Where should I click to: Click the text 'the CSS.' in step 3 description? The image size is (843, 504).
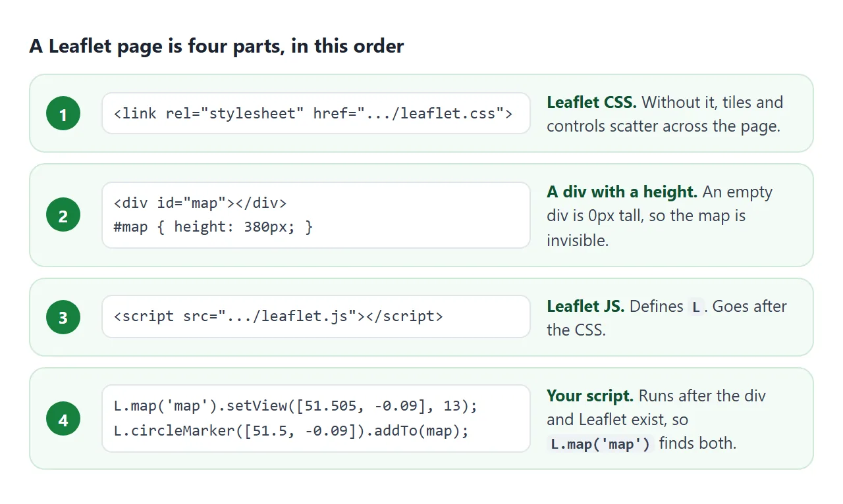576,330
